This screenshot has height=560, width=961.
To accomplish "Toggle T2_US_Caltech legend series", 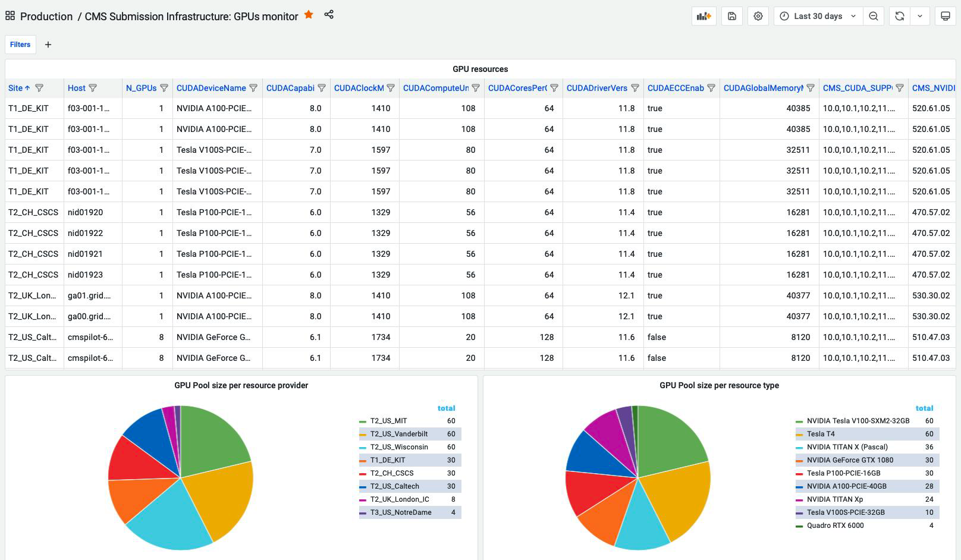I will click(395, 486).
